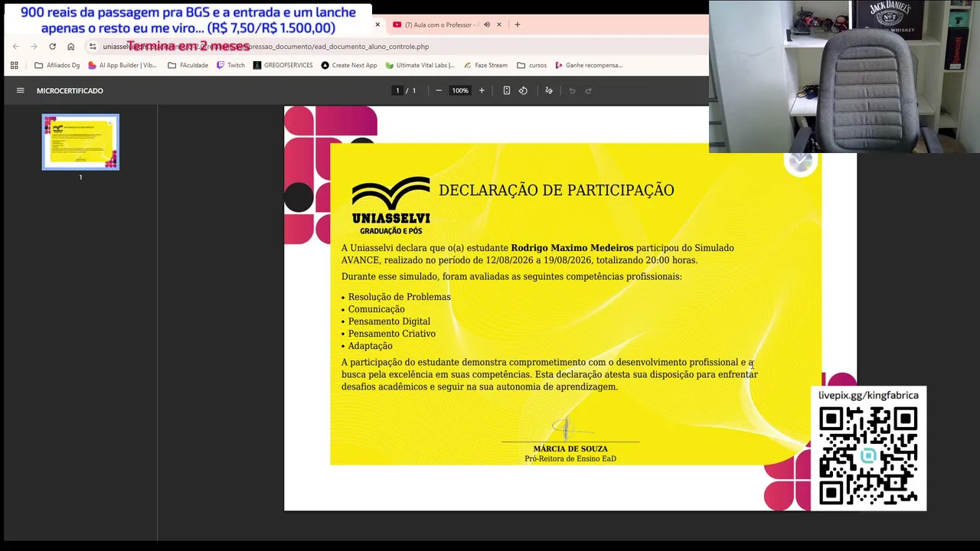Screen dimensions: 980x551
Task: Open the Ultimate Vital Labs bookmark
Action: click(x=420, y=65)
